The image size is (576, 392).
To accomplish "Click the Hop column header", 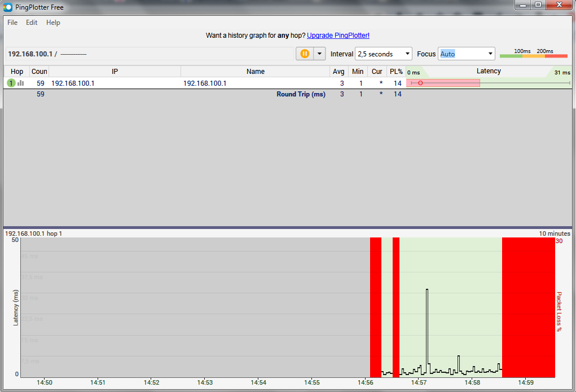I will coord(17,71).
